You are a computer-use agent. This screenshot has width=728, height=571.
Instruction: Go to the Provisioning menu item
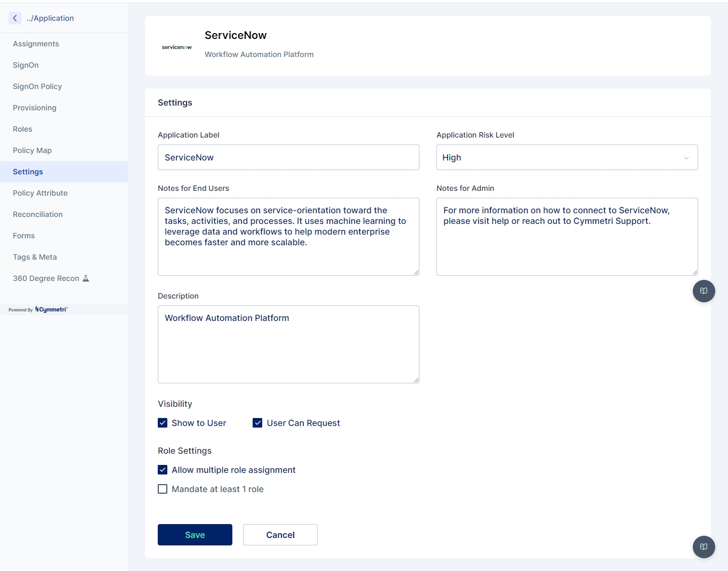[35, 108]
